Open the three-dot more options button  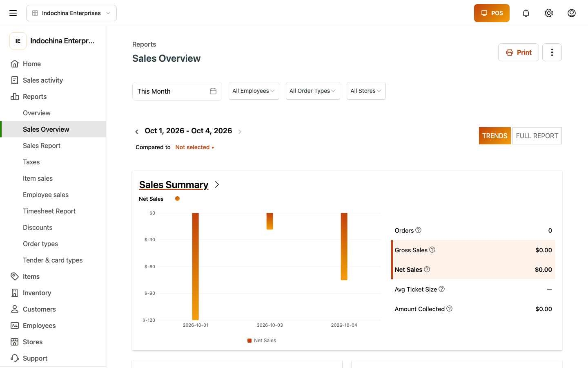552,52
